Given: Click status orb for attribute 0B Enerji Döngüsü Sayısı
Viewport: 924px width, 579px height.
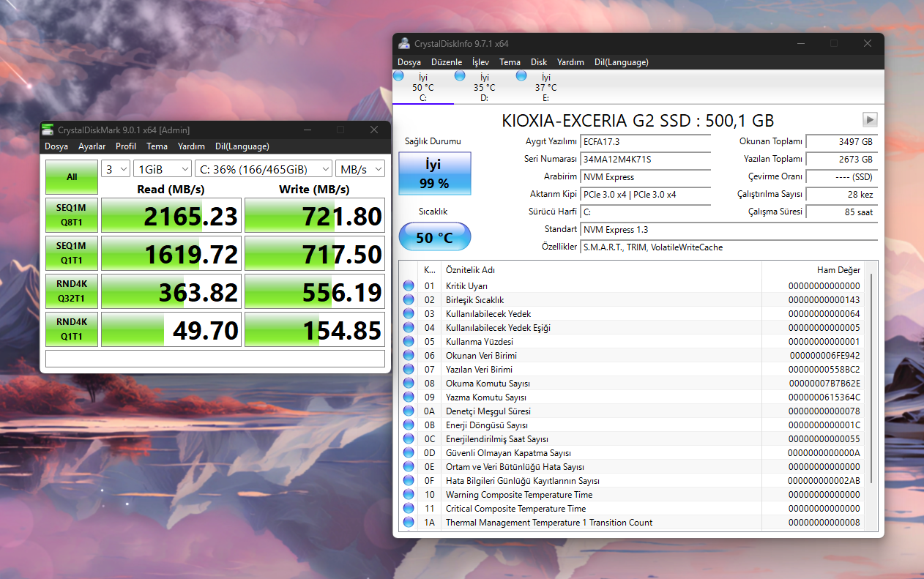Looking at the screenshot, I should [x=409, y=425].
